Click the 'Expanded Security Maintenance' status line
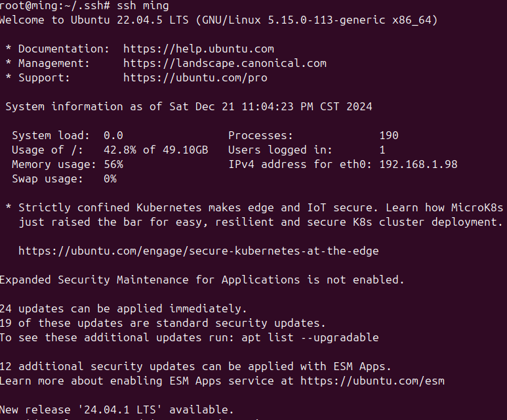507x420 pixels. (201, 280)
